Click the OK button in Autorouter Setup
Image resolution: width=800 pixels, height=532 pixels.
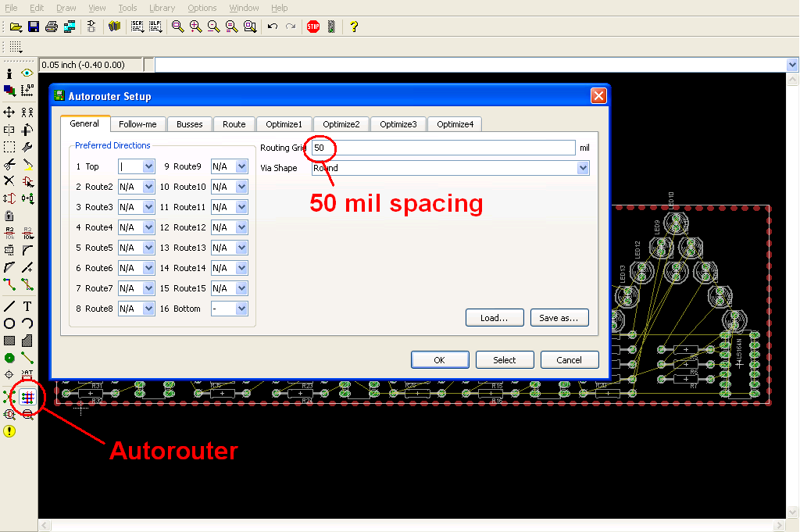[440, 359]
